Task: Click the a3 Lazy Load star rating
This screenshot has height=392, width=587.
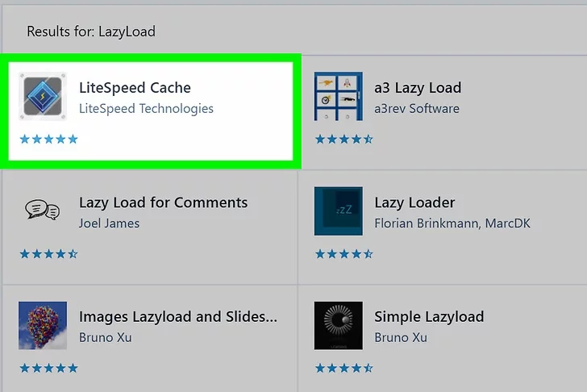Action: point(344,140)
